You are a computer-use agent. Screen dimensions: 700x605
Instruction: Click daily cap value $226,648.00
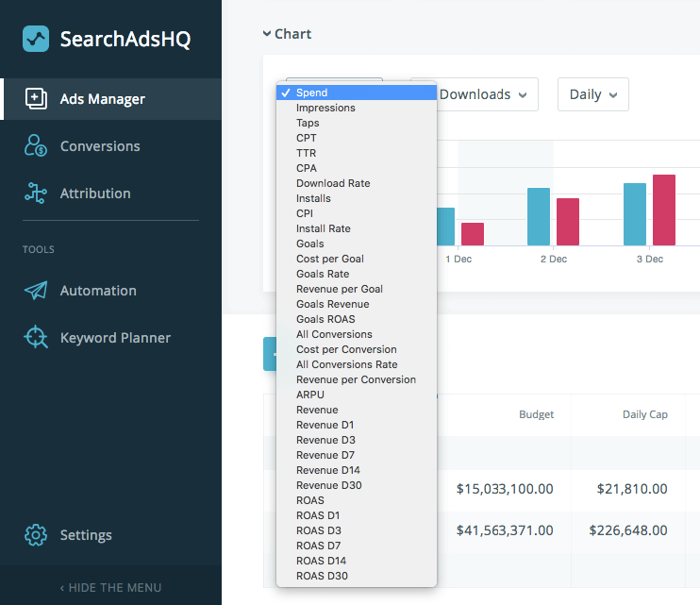tap(628, 530)
